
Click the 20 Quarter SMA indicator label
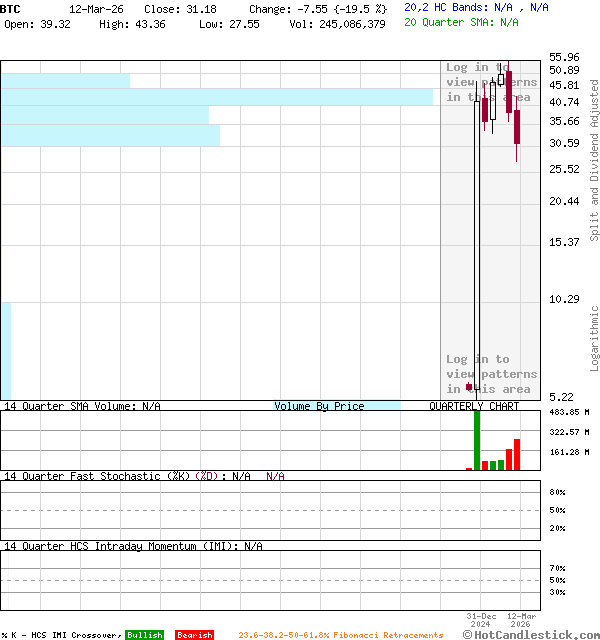[461, 21]
